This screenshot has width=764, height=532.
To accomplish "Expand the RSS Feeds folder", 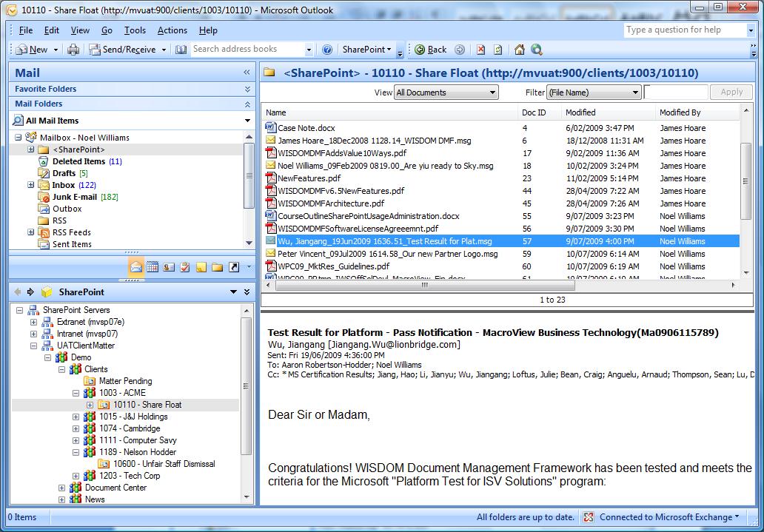I will (30, 232).
